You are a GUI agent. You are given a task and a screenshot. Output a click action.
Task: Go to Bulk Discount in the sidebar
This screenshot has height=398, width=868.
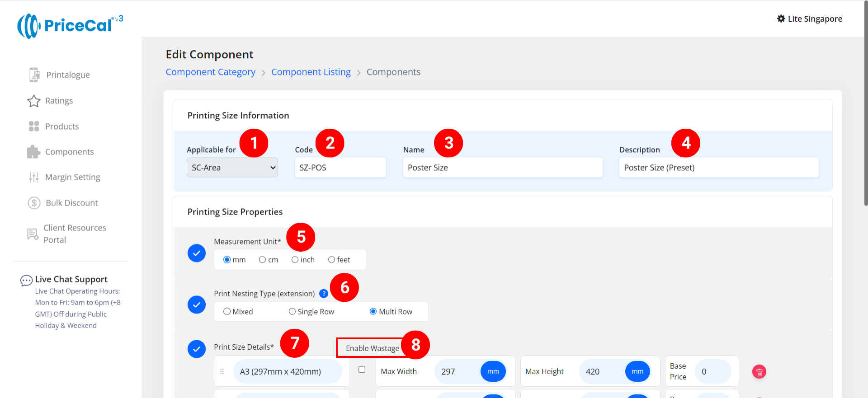[71, 203]
